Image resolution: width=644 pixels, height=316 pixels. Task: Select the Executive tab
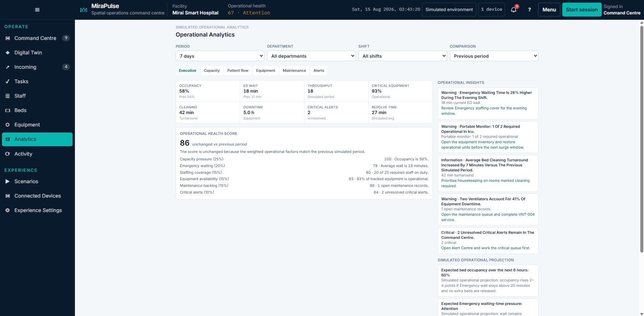pos(187,70)
